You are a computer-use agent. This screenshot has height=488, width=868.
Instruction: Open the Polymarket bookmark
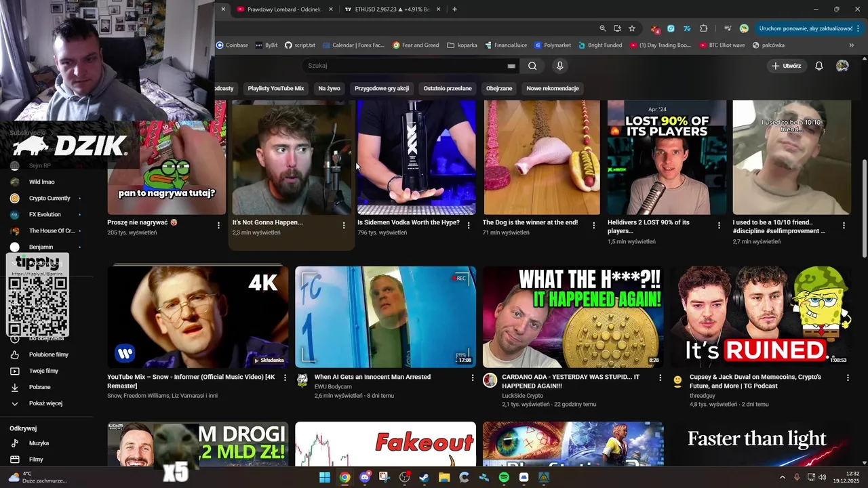[x=553, y=45]
